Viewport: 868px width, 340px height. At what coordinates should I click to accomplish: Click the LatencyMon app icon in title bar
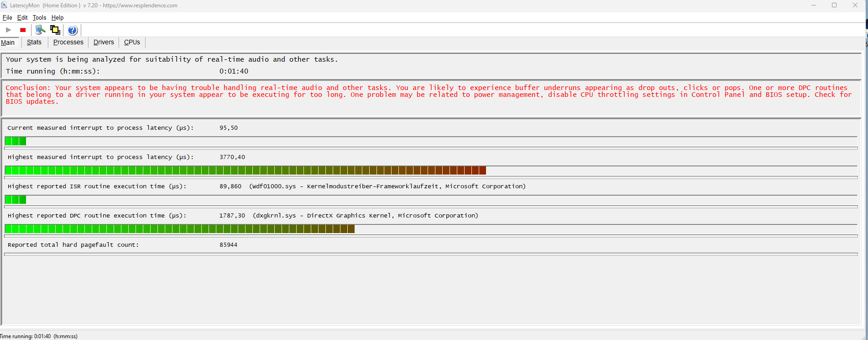(x=4, y=5)
